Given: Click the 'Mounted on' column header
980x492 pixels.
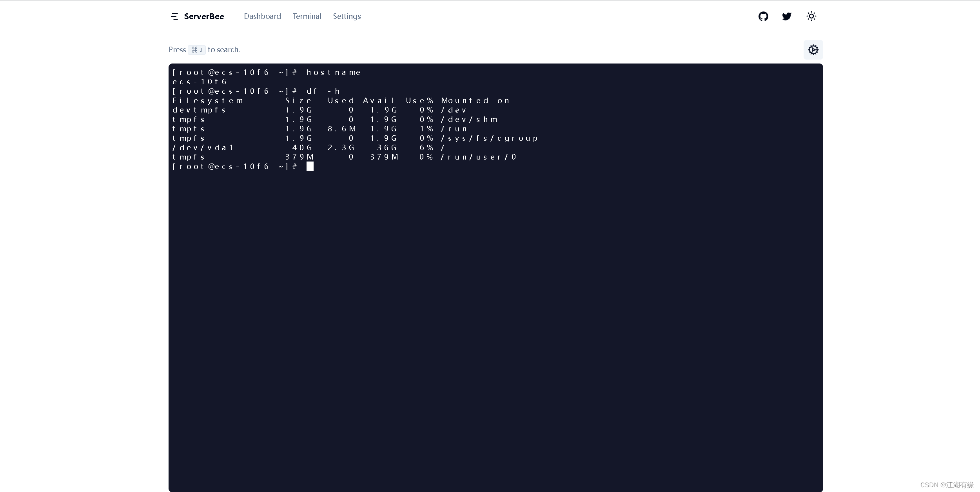Looking at the screenshot, I should 475,101.
